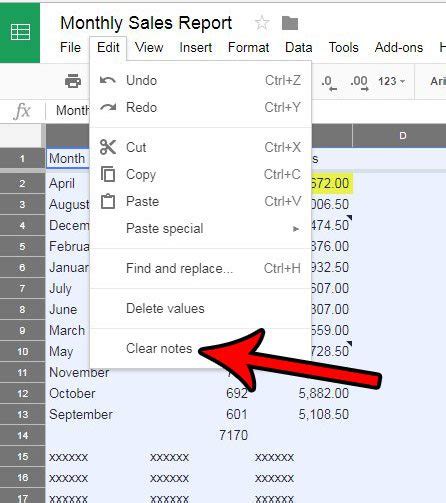The height and width of the screenshot is (503, 446).
Task: Select row 16 header
Action: pos(22,478)
